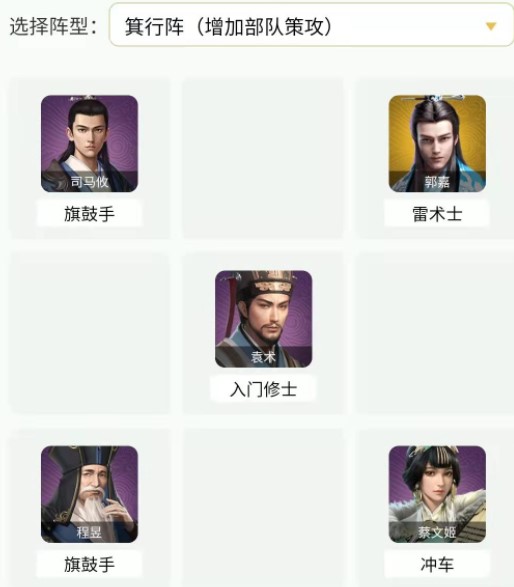Screen dimensions: 514x587
Task: Click 入门修士 label under 袁术
Action: coord(263,389)
